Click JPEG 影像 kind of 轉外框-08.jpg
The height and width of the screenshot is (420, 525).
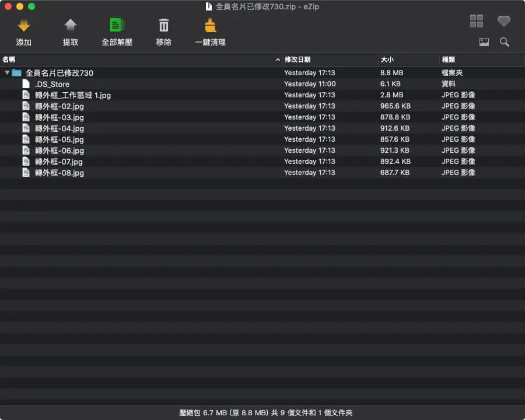point(459,172)
